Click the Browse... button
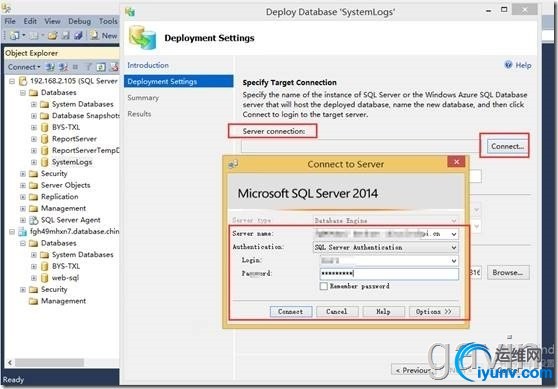 [508, 273]
